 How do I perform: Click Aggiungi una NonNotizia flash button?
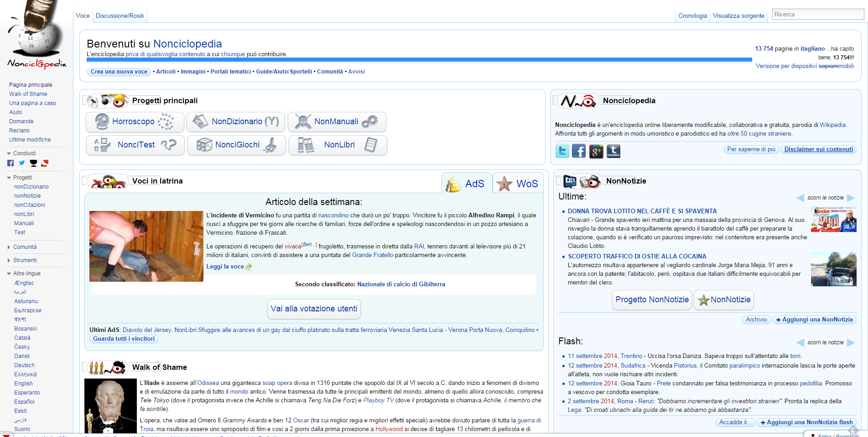coord(806,422)
